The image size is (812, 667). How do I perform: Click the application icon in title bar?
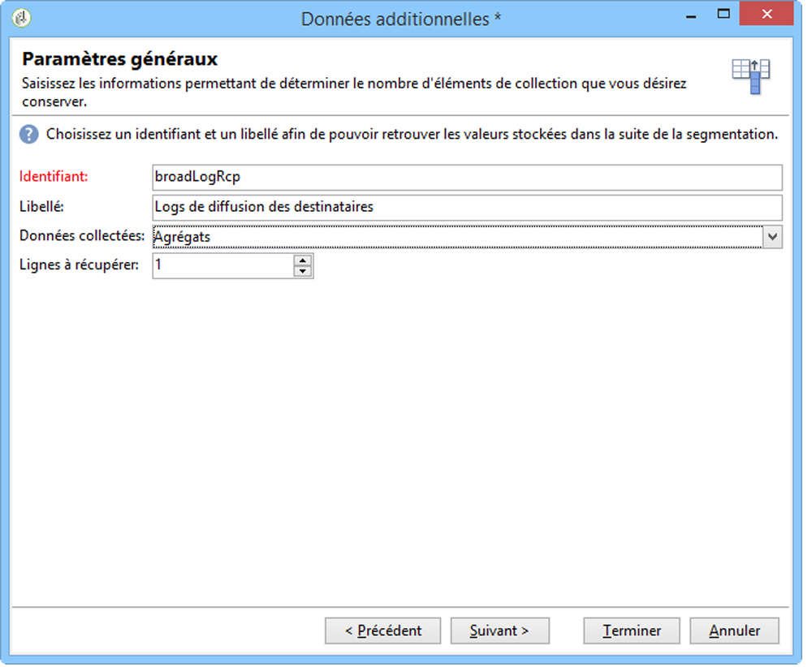(x=21, y=18)
